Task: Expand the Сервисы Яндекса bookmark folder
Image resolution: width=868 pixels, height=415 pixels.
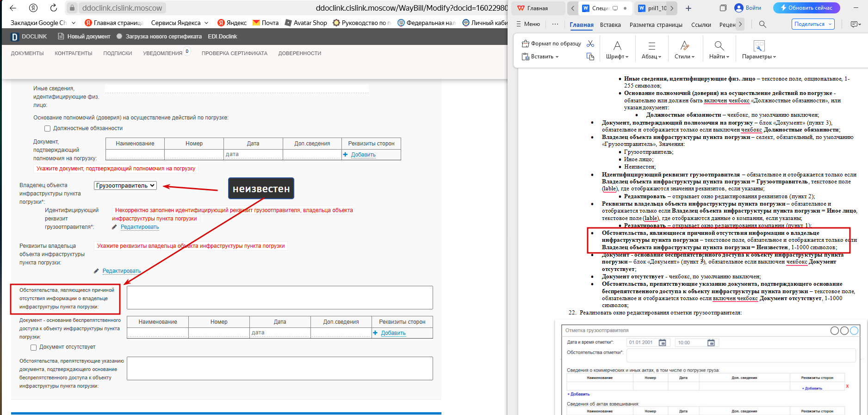Action: pos(180,23)
